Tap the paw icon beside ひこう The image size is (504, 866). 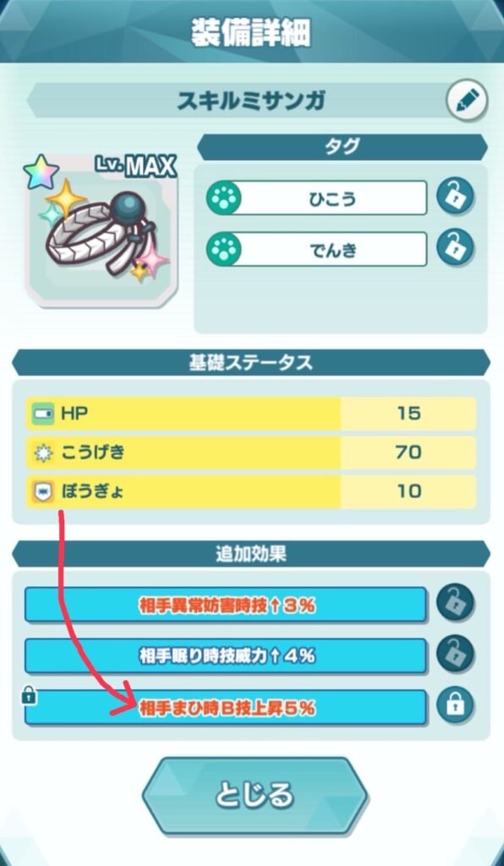pyautogui.click(x=223, y=197)
